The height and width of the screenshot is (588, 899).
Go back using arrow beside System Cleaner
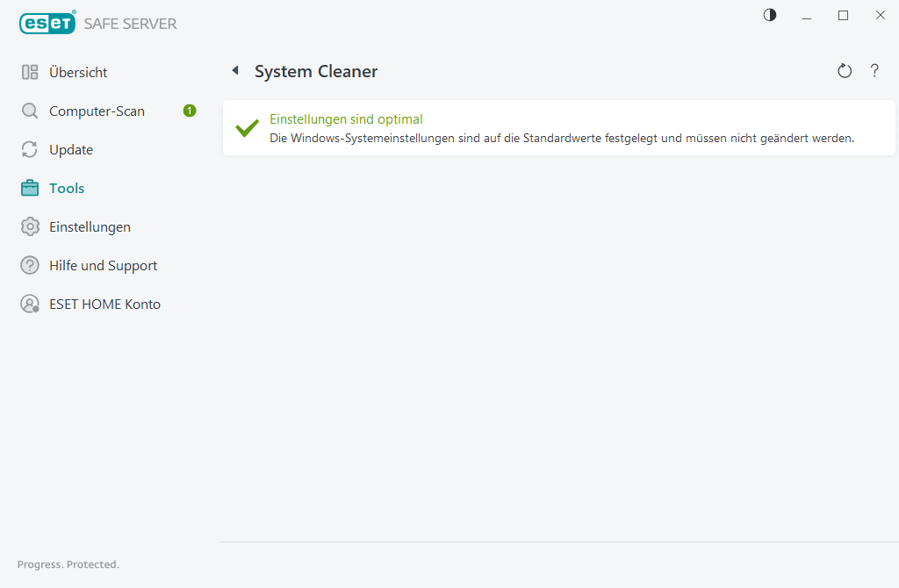(x=235, y=71)
